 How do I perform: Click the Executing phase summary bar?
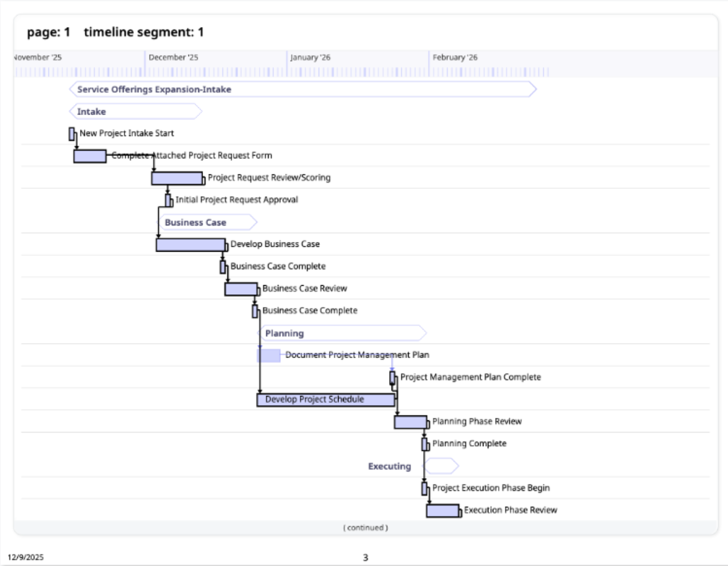[x=441, y=466]
